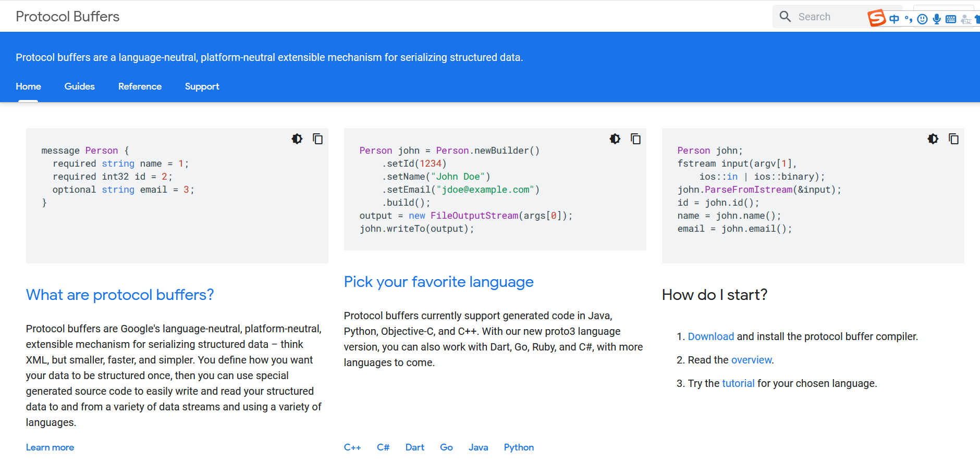
Task: Open the C++ language link
Action: pyautogui.click(x=352, y=447)
